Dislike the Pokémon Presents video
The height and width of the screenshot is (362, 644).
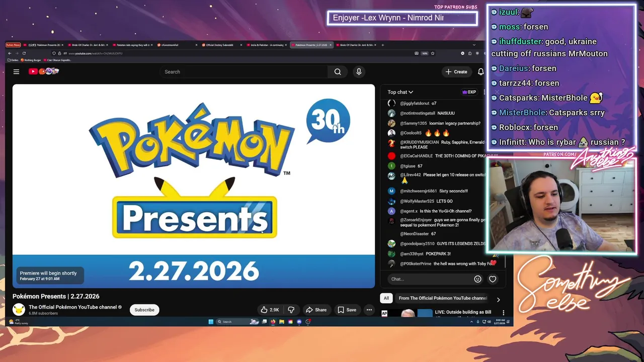click(x=291, y=310)
